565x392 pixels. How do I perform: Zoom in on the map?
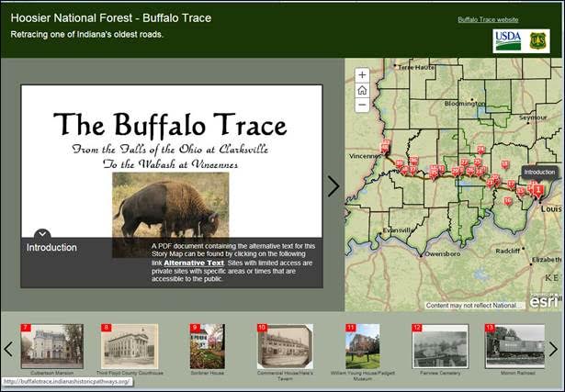pyautogui.click(x=362, y=75)
